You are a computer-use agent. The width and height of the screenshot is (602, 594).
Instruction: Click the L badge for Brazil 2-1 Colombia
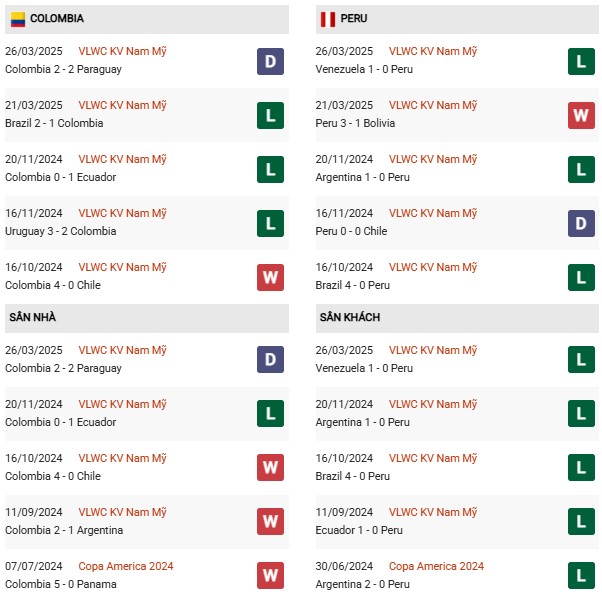point(270,115)
